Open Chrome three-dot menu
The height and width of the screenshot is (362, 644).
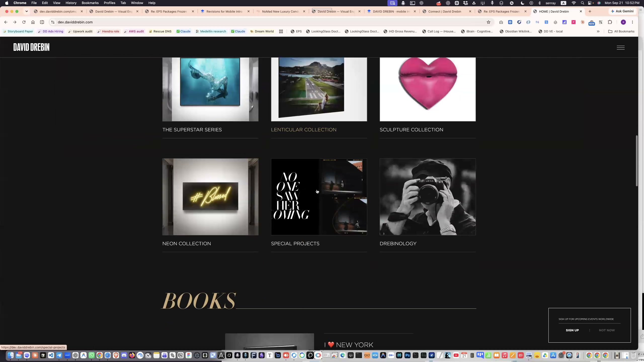(x=632, y=22)
